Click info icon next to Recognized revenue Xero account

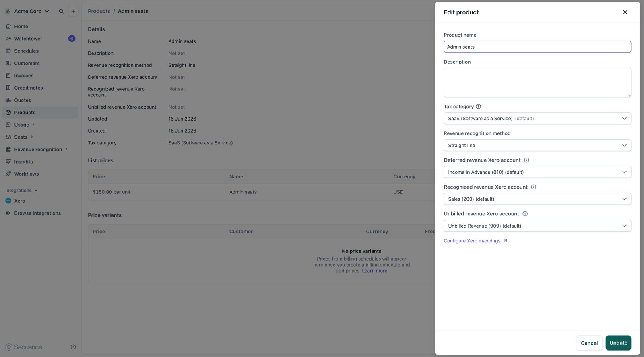point(533,187)
